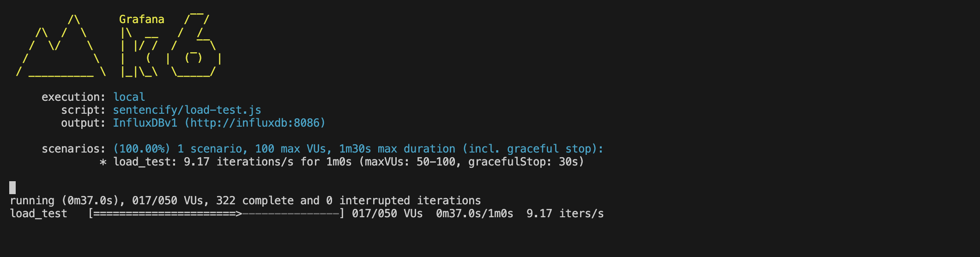Click the white terminal cursor block
980x257 pixels.
click(x=12, y=187)
